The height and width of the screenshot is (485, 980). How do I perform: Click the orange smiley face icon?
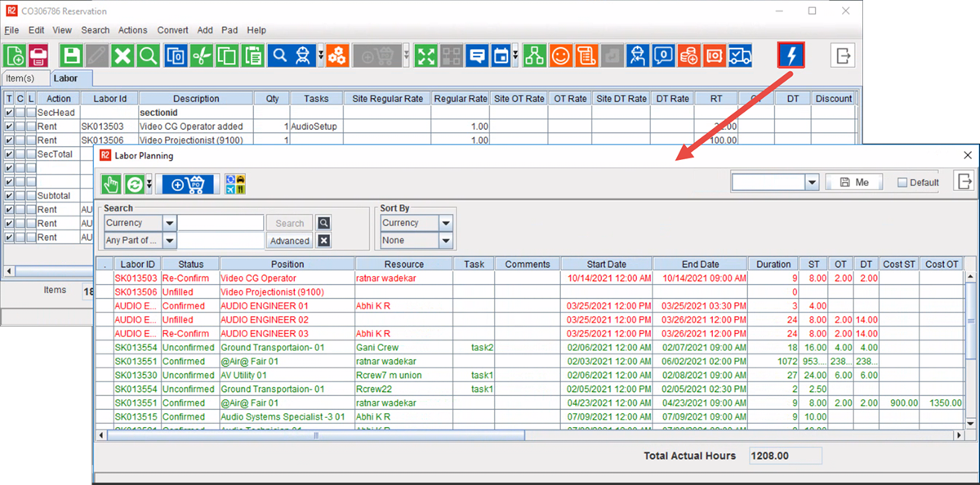pyautogui.click(x=560, y=56)
